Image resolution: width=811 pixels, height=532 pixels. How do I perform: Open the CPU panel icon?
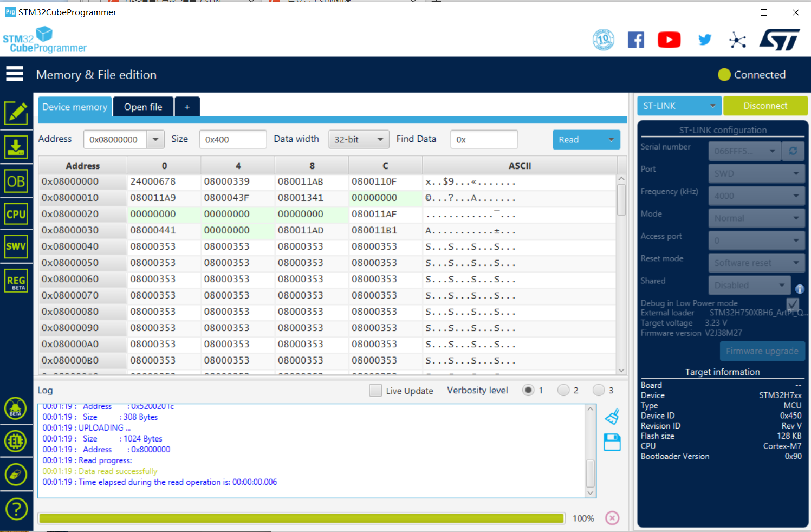[x=16, y=214]
